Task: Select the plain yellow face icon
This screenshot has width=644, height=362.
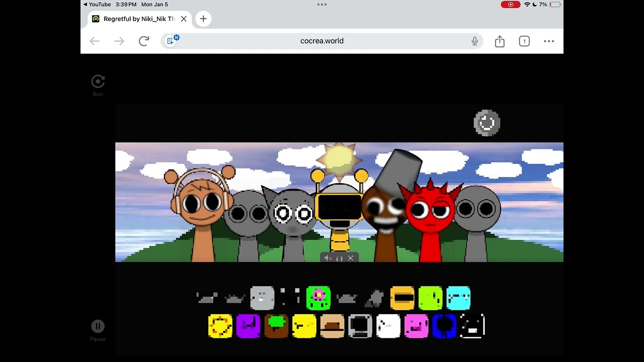Action: (304, 326)
